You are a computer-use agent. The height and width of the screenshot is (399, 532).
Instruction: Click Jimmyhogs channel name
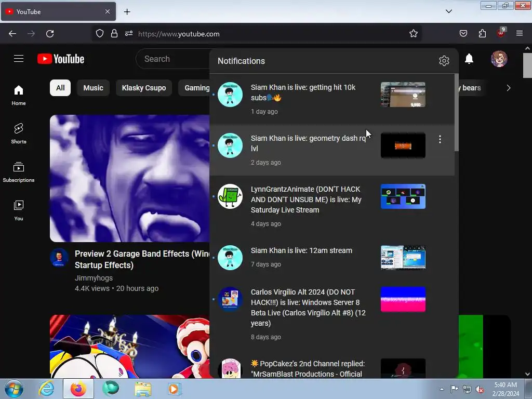[x=94, y=278]
